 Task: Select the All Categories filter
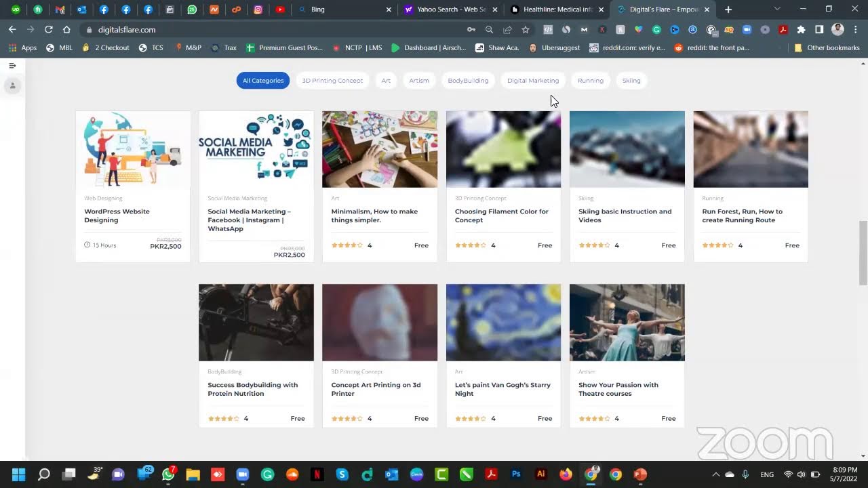(x=263, y=81)
